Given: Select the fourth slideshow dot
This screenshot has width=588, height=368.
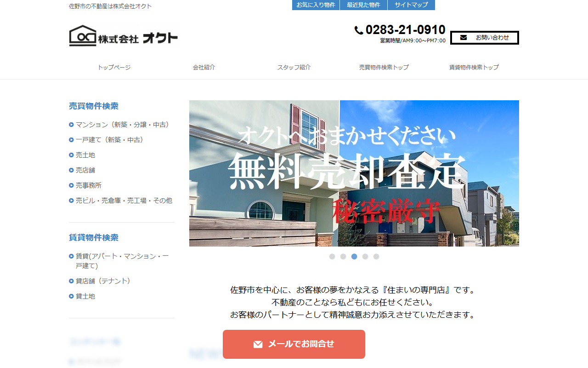Looking at the screenshot, I should [x=365, y=257].
